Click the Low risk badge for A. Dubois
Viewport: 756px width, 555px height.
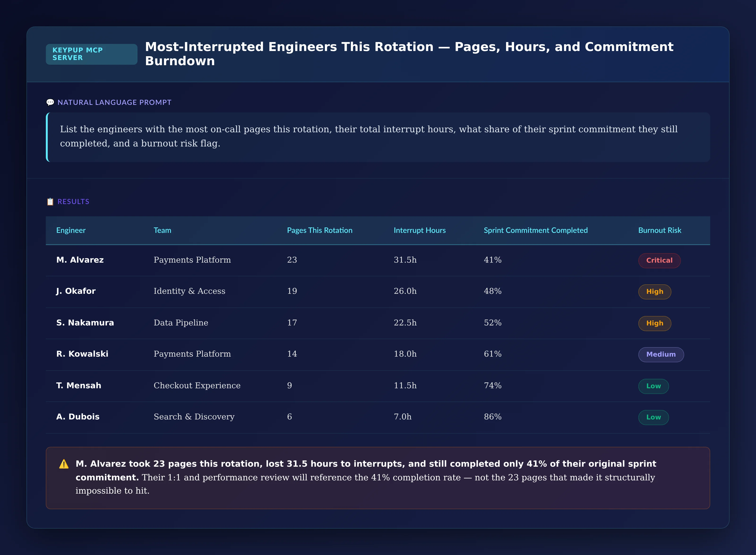[x=653, y=417]
